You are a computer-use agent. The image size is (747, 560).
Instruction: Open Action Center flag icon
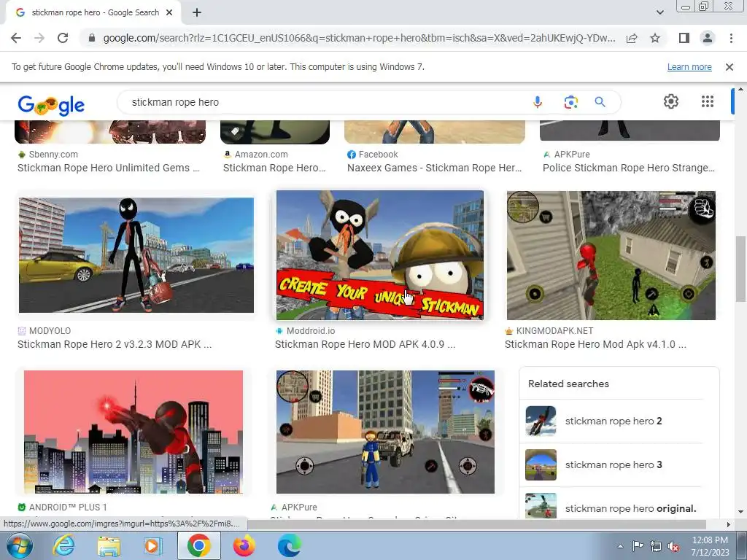pos(638,546)
